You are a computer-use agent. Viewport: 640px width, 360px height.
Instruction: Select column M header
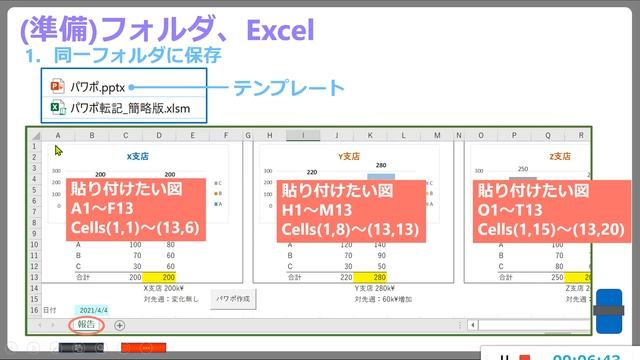tap(437, 136)
